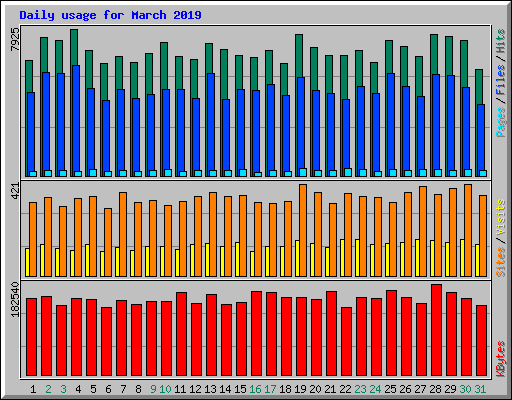
Task: Click the 'Visits' legend label
Action: (500, 217)
